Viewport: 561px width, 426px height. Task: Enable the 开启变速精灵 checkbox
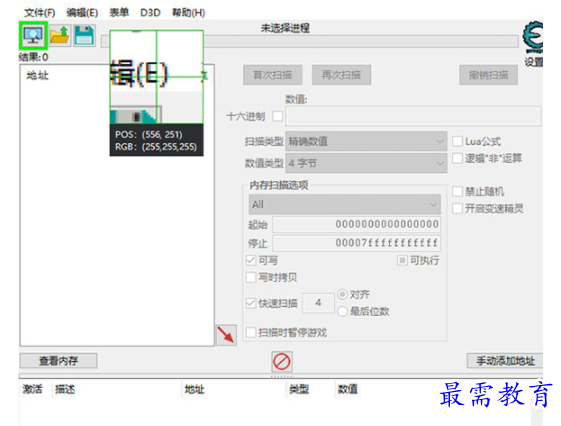coord(457,208)
